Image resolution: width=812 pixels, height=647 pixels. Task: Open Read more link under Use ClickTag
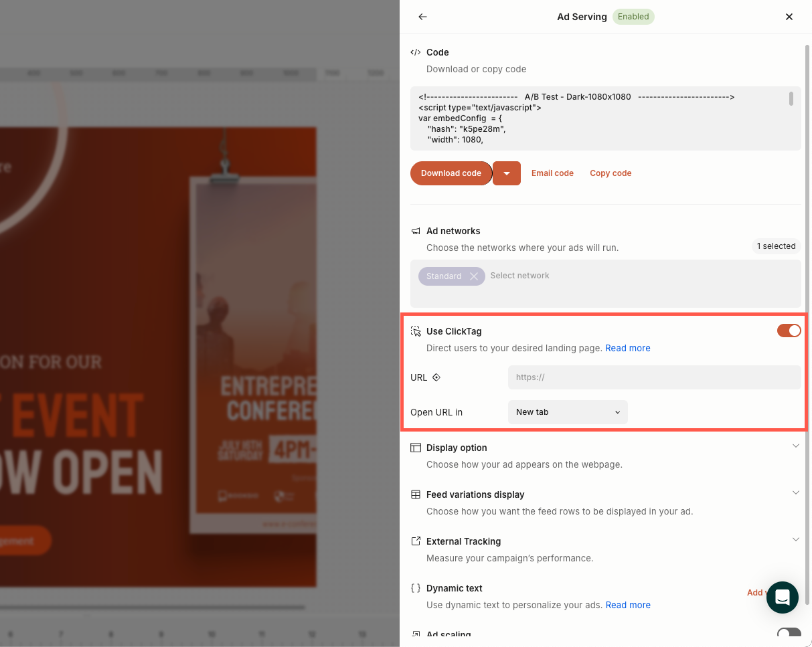(627, 348)
